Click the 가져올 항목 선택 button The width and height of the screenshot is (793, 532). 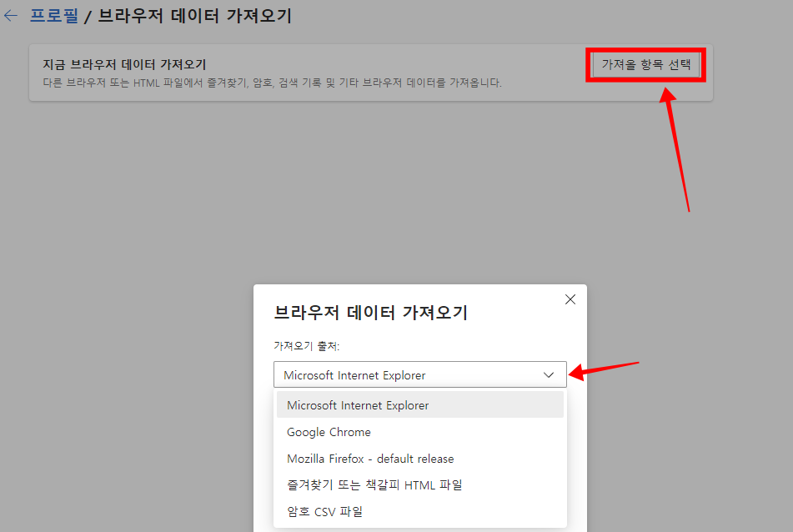[x=646, y=65]
